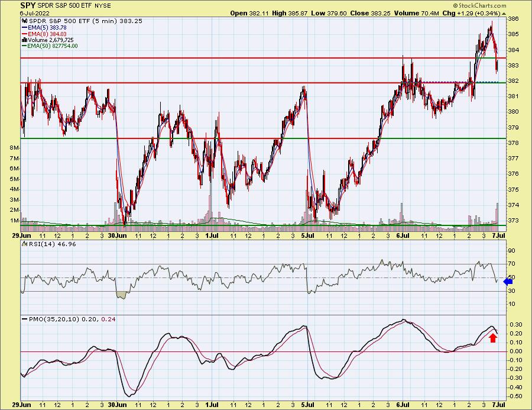Click the 0.00 PMO axis label
This screenshot has height=410, width=532.
coord(517,351)
